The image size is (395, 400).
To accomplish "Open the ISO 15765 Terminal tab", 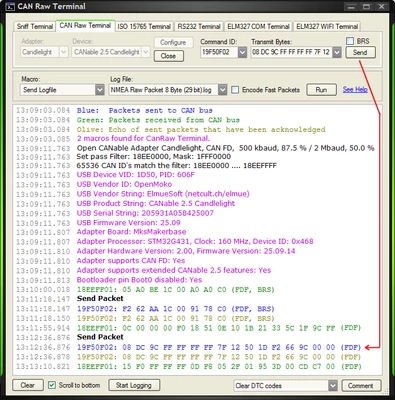I will pyautogui.click(x=144, y=26).
